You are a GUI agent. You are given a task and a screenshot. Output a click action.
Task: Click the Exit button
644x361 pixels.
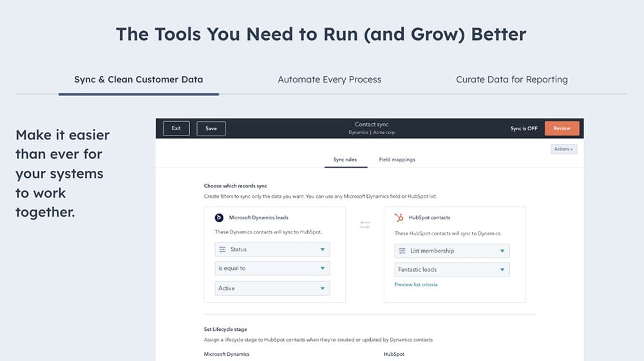click(176, 128)
